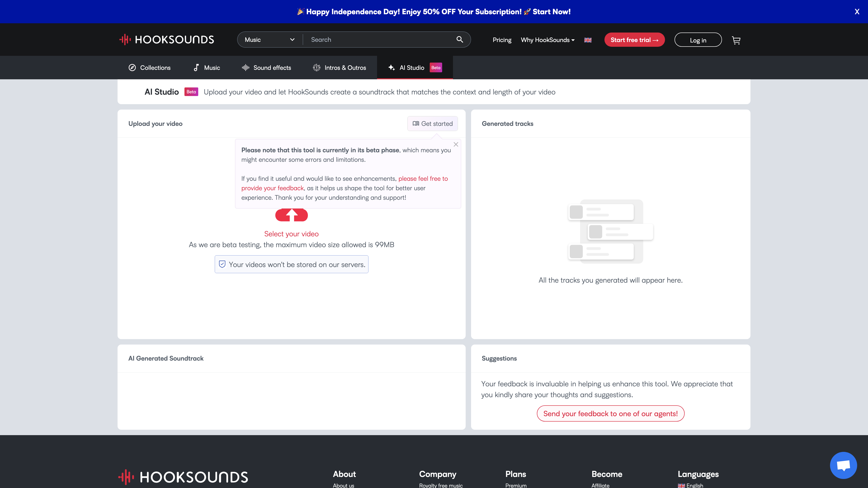Click the UK flag language icon

tap(588, 40)
